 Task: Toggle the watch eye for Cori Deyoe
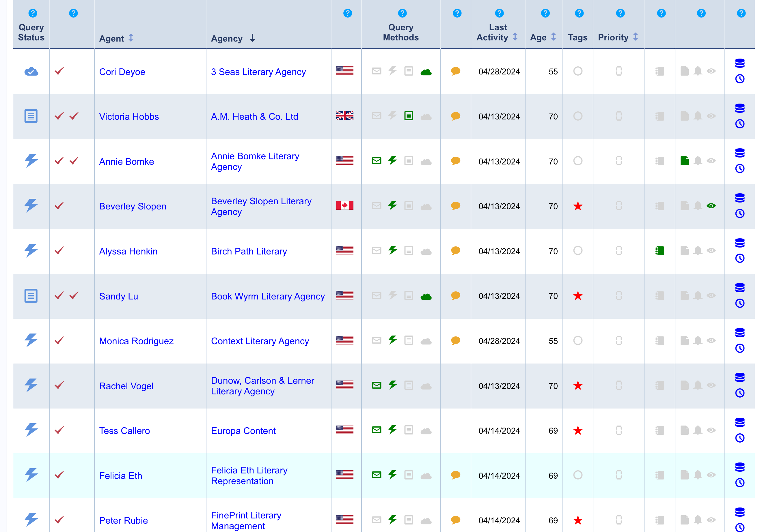(x=711, y=71)
